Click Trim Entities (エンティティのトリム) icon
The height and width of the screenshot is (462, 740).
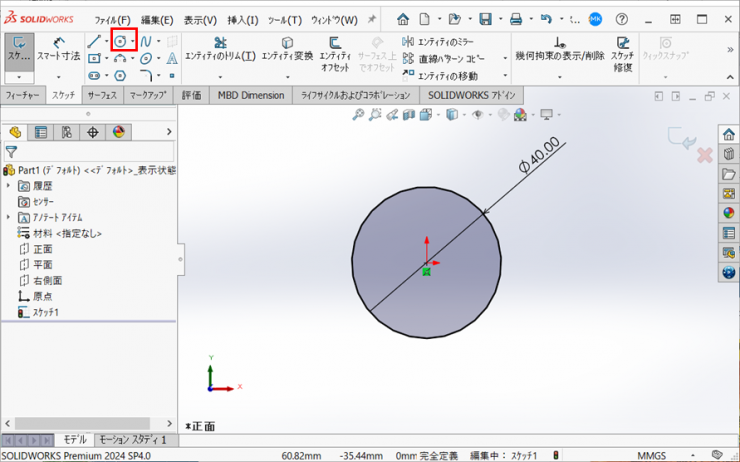click(x=220, y=50)
